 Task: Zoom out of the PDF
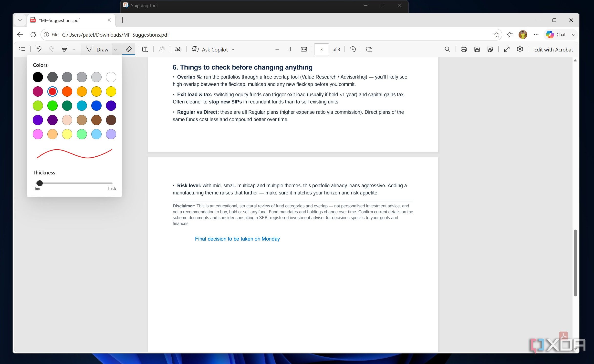[x=277, y=49]
